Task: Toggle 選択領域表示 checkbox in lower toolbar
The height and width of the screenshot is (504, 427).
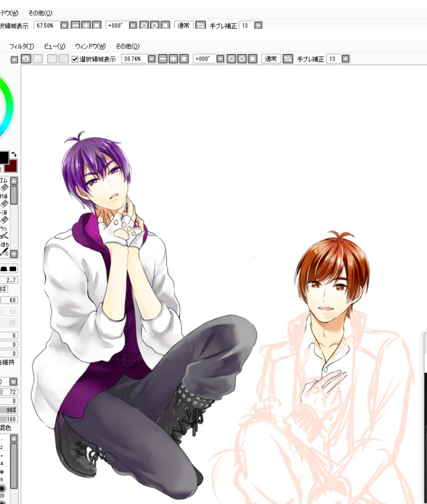Action: point(75,59)
